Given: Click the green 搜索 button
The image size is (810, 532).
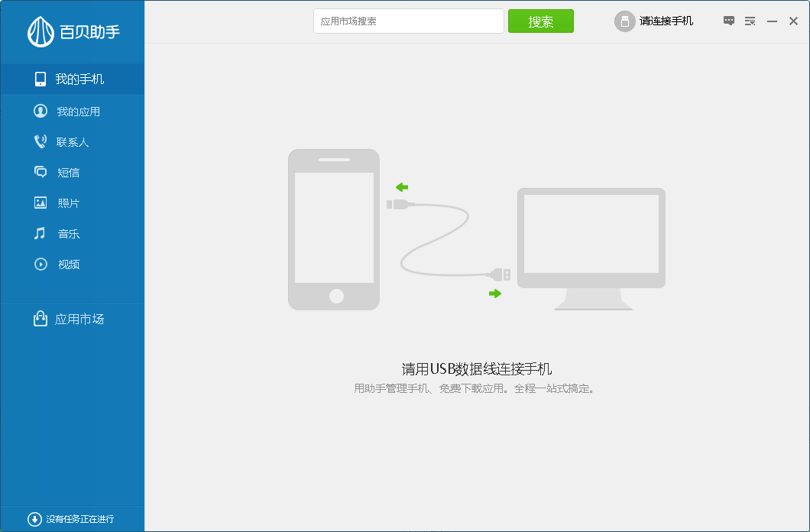Looking at the screenshot, I should [541, 21].
